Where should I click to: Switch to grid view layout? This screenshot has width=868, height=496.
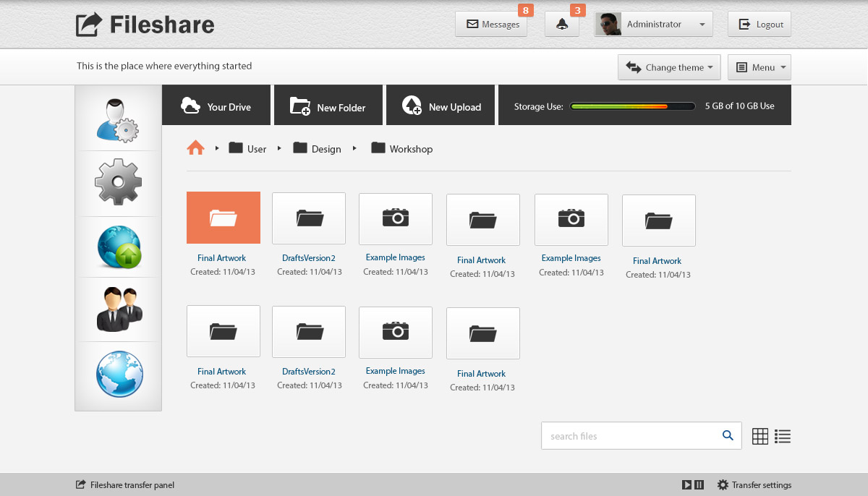(x=759, y=436)
